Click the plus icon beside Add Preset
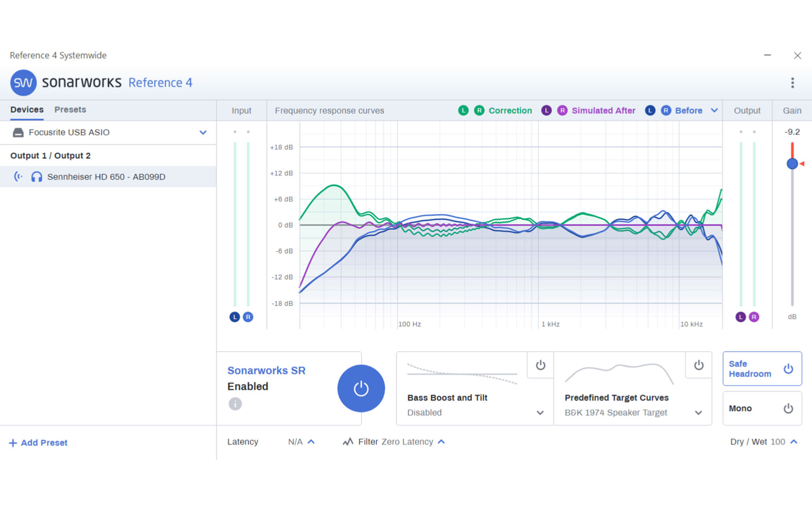Screen dimensions: 812x511 coord(13,443)
